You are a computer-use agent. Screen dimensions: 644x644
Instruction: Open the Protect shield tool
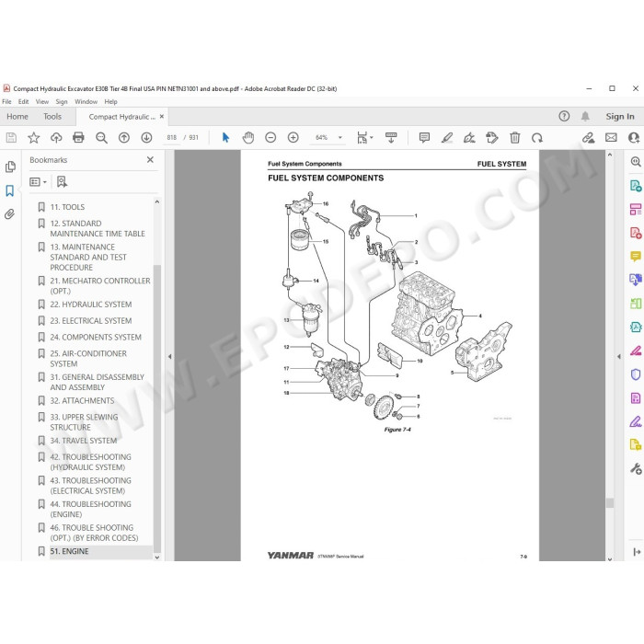636,374
